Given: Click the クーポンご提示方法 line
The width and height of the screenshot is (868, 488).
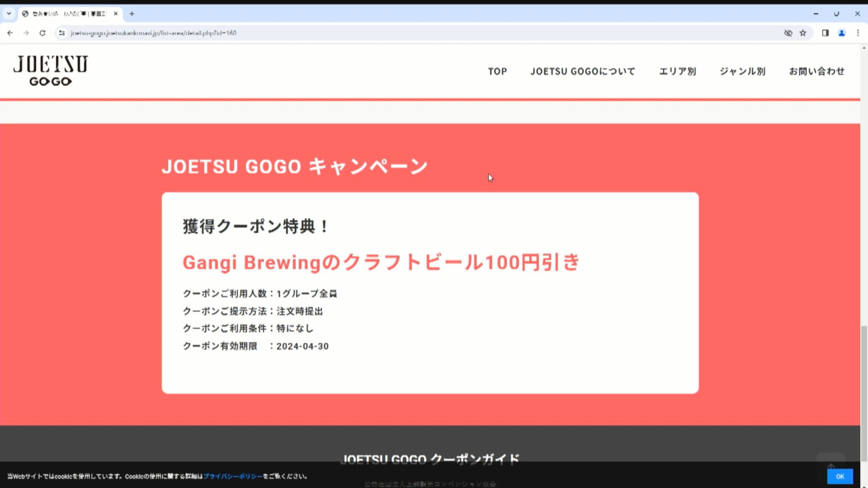Looking at the screenshot, I should [x=253, y=311].
